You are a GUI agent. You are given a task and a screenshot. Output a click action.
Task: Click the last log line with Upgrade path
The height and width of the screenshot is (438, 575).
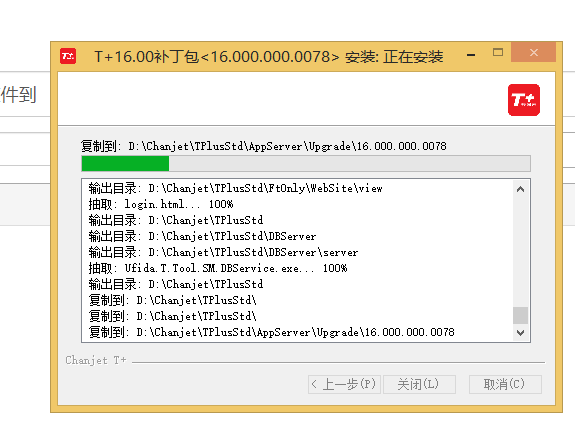coord(271,332)
